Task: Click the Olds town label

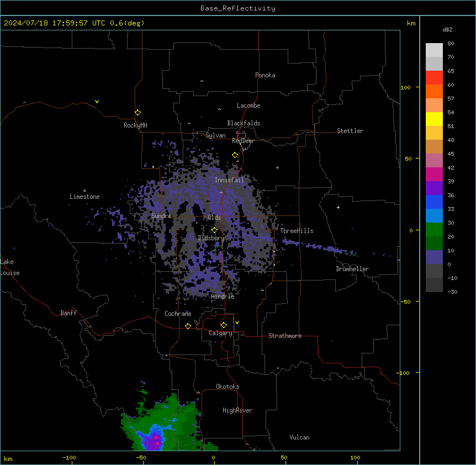Action: pos(214,218)
